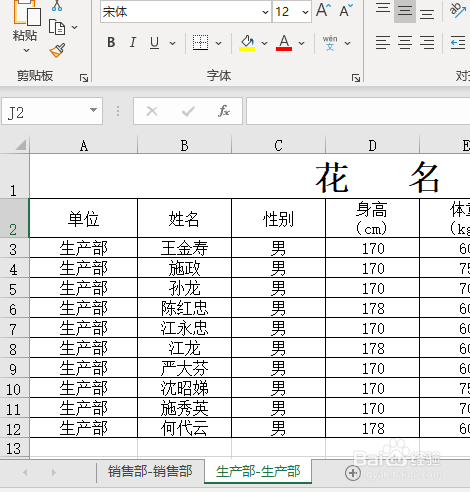Click the Name Box showing J2
Image resolution: width=470 pixels, height=492 pixels.
(52, 111)
